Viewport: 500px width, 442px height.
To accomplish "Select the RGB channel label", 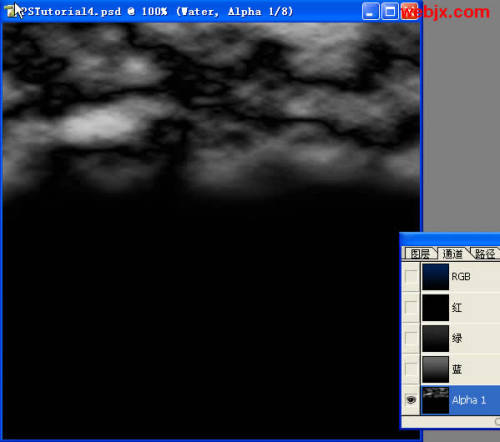I will pyautogui.click(x=461, y=276).
